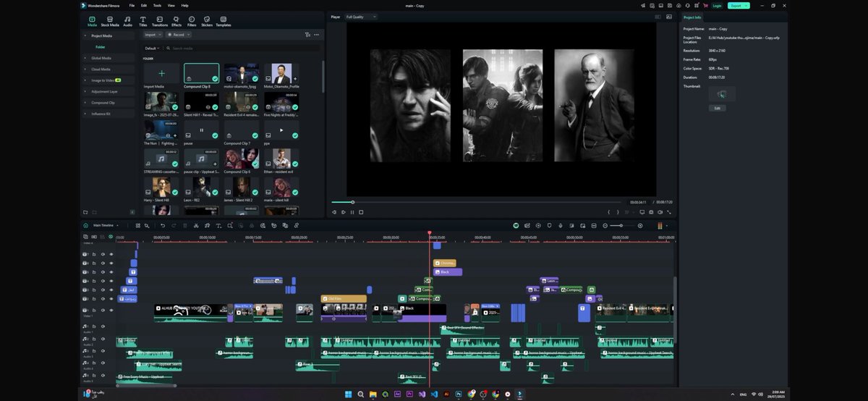Open the Transitions tab
Screen dimensions: 868x401
(160, 22)
